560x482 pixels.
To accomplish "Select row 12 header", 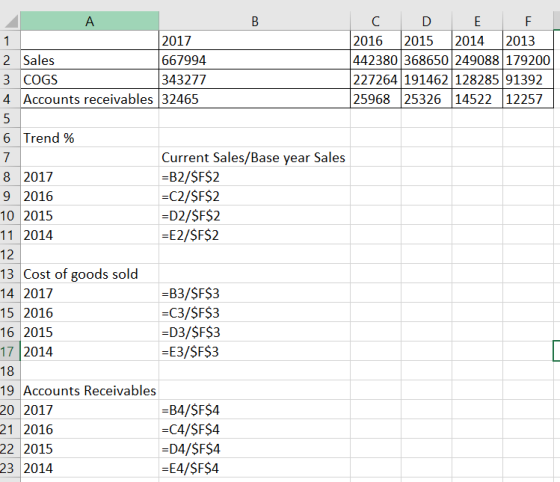I will click(x=10, y=254).
